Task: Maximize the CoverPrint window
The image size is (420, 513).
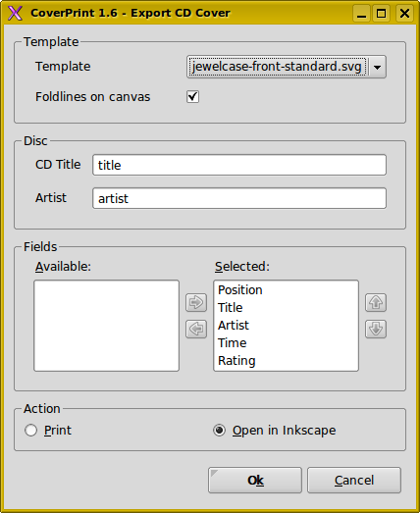Action: click(x=382, y=14)
